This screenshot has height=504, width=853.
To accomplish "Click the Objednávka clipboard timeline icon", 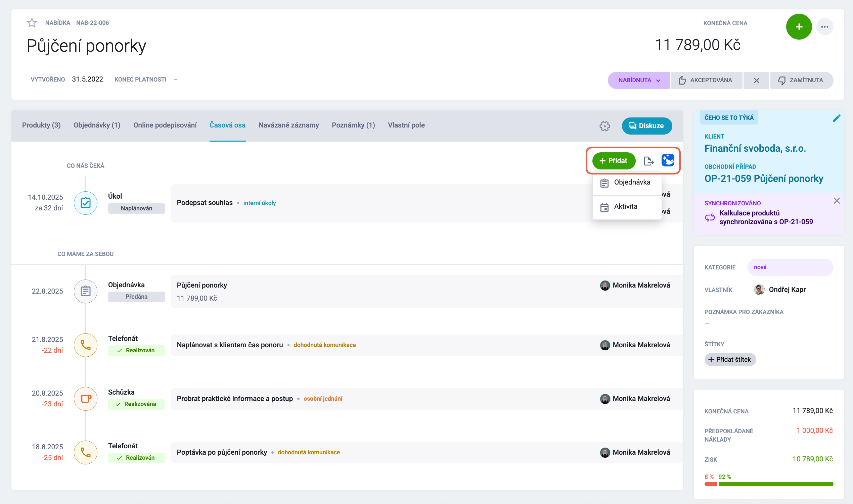I will (86, 291).
